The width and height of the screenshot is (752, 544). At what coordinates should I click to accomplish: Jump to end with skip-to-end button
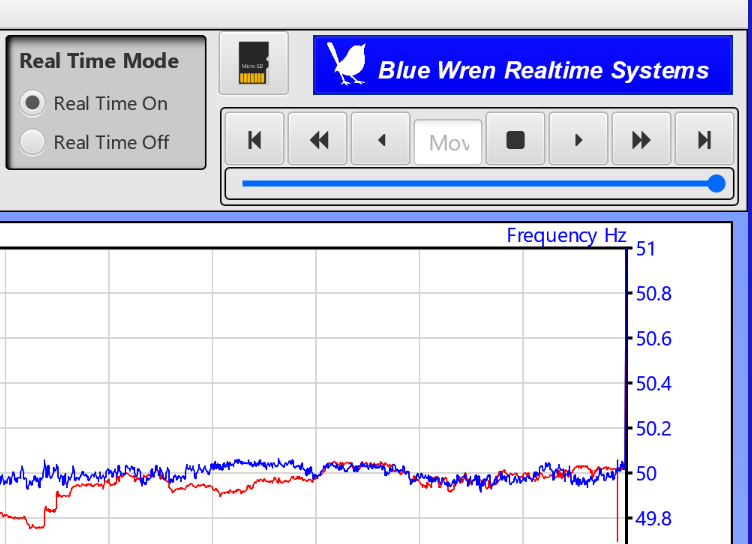tap(704, 140)
